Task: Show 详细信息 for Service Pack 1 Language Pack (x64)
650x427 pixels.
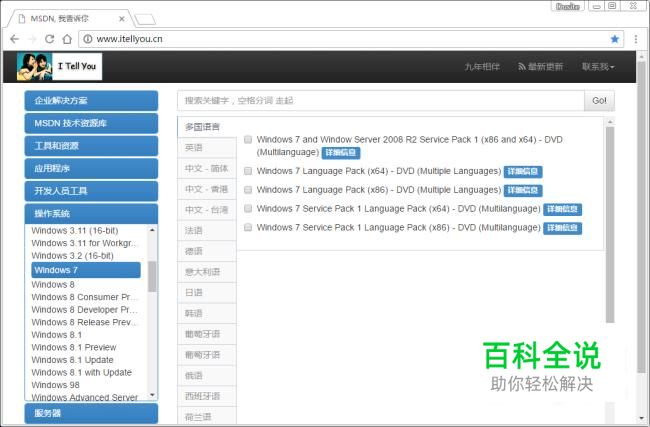Action: (x=563, y=209)
